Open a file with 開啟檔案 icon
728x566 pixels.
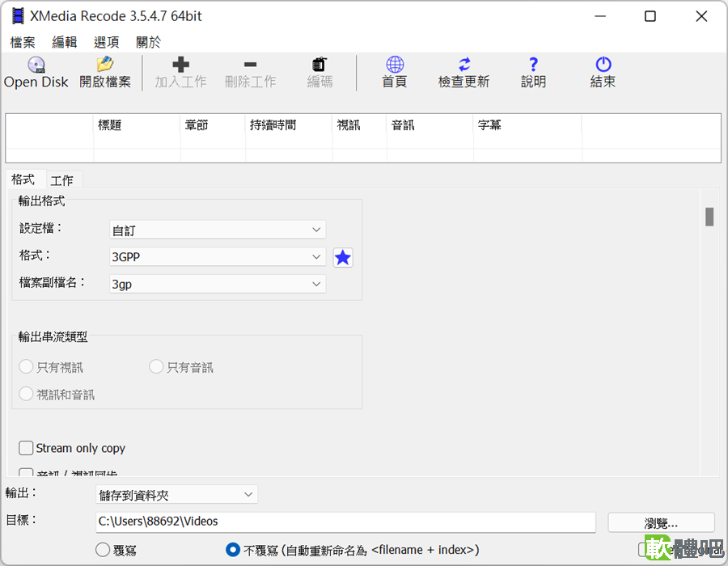(x=105, y=64)
